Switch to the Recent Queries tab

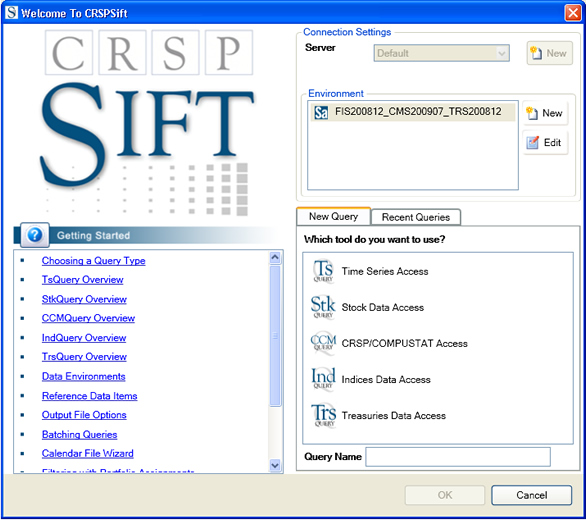pos(416,217)
